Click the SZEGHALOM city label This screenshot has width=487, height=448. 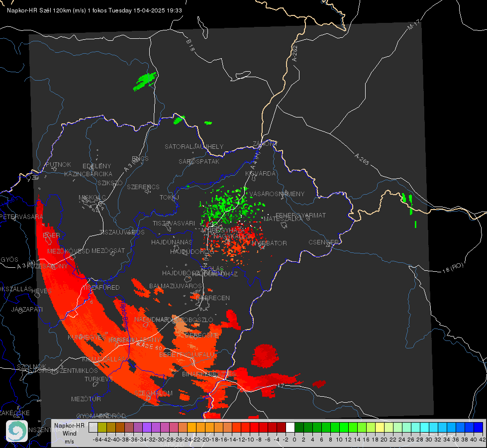pyautogui.click(x=153, y=393)
